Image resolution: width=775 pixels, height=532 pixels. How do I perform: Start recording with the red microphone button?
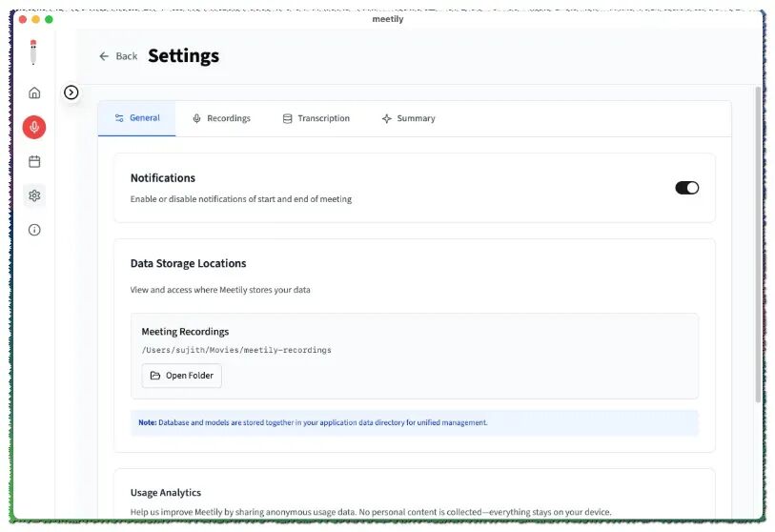[34, 127]
